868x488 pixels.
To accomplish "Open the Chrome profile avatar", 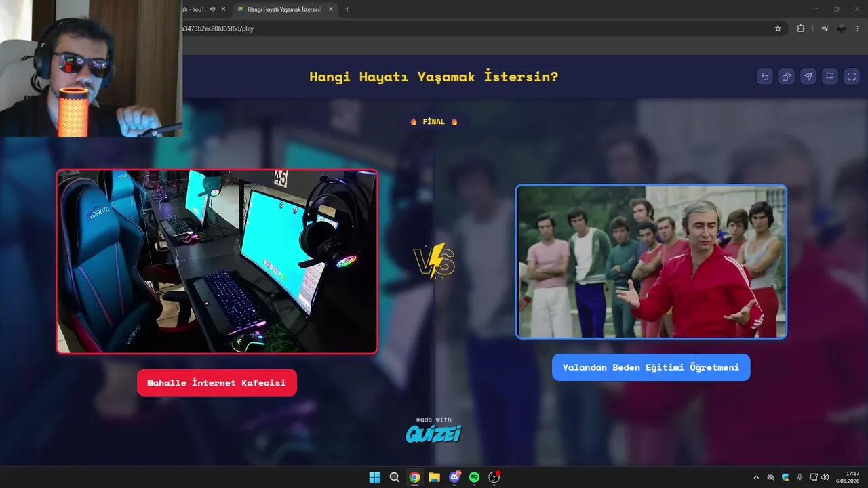I will [x=842, y=28].
